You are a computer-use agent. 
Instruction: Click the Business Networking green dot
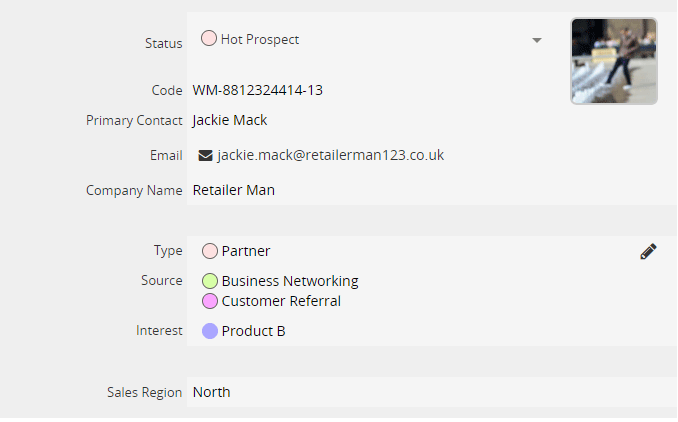210,281
